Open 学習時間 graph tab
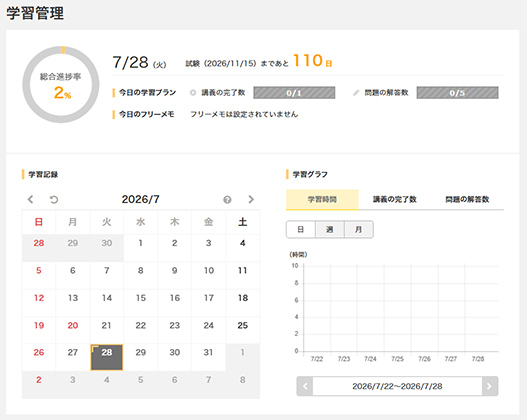 322,200
